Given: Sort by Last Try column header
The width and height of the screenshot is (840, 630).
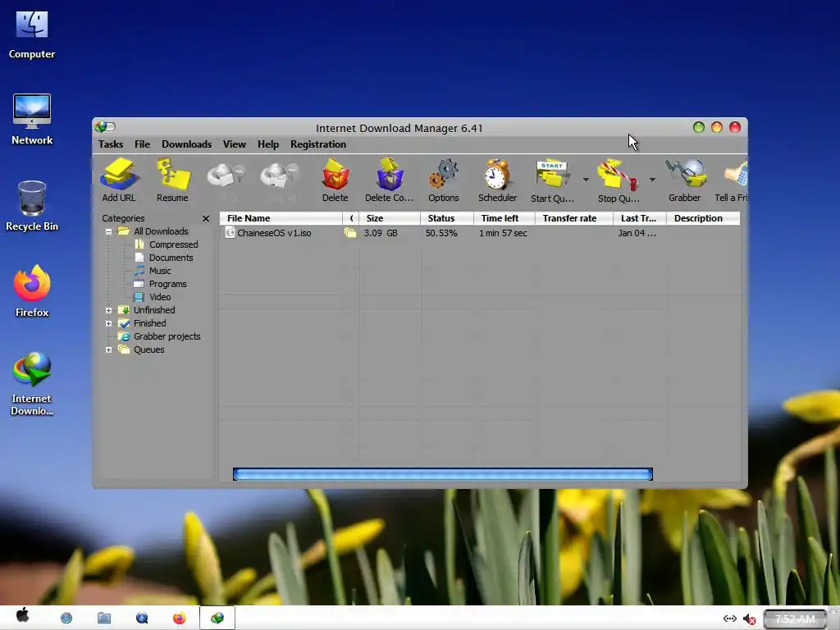Looking at the screenshot, I should coord(640,218).
